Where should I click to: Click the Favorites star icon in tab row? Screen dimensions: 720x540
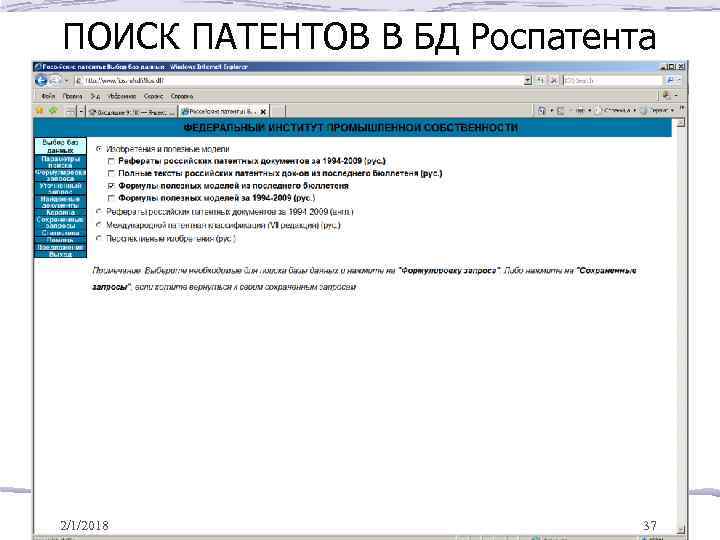click(40, 111)
